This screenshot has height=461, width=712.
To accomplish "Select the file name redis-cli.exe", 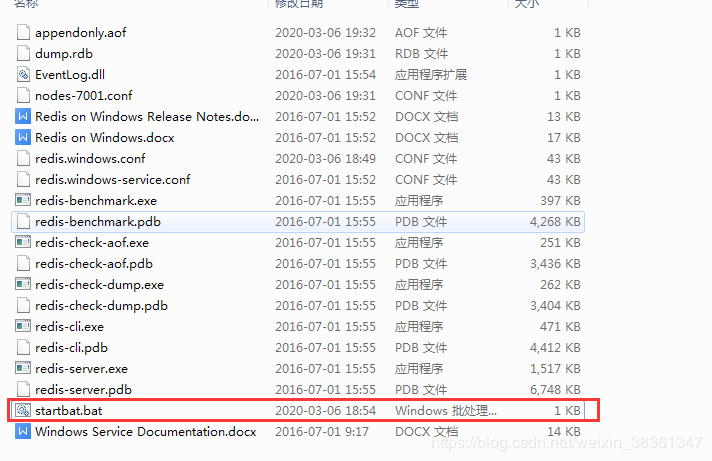I will (x=69, y=327).
